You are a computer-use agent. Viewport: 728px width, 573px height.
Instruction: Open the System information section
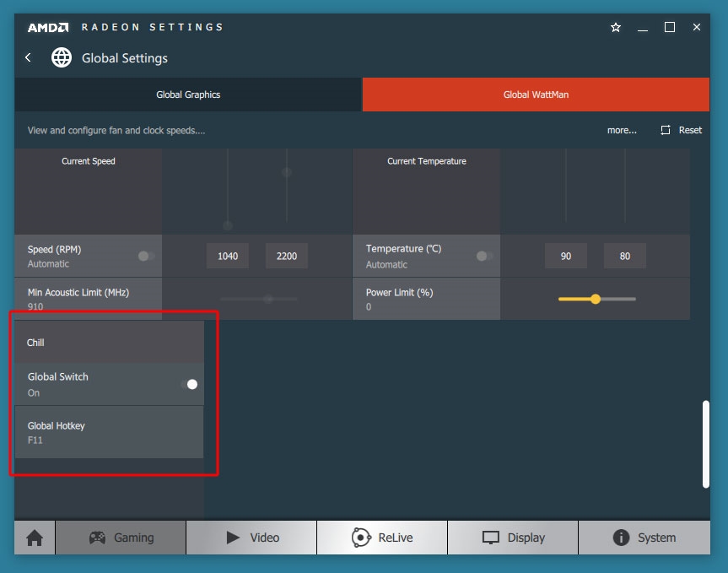click(x=644, y=538)
